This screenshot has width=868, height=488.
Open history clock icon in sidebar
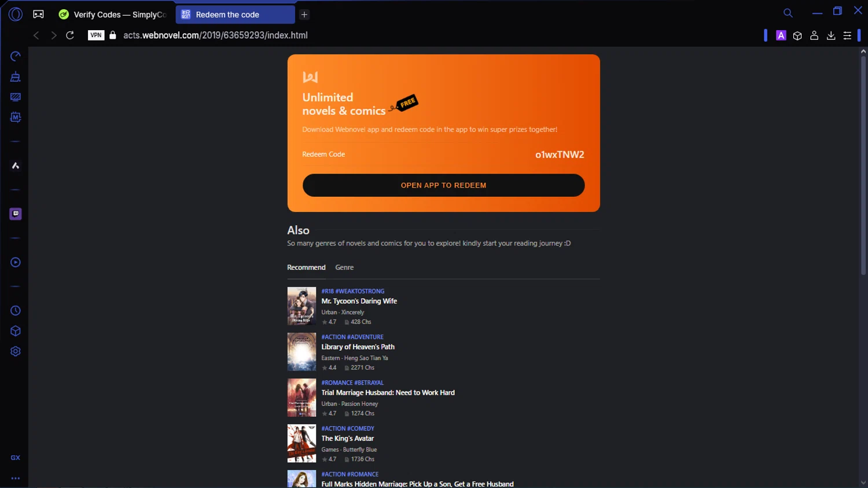[x=16, y=311]
